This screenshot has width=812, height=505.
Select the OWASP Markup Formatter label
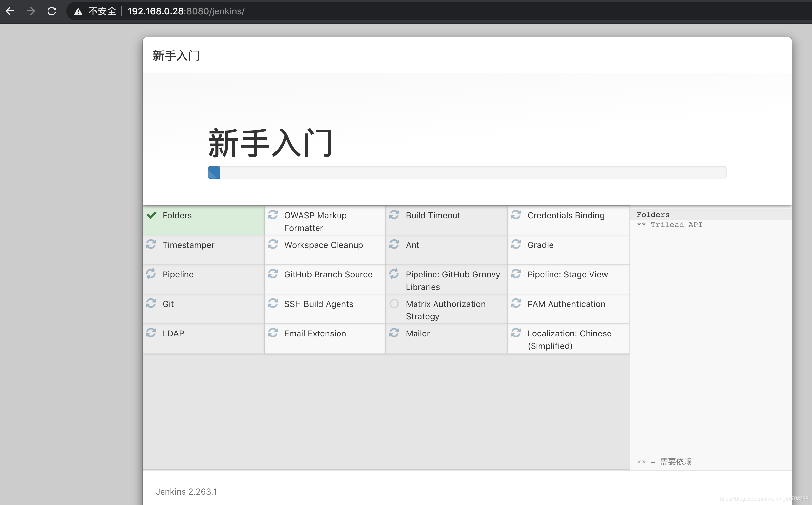coord(315,221)
